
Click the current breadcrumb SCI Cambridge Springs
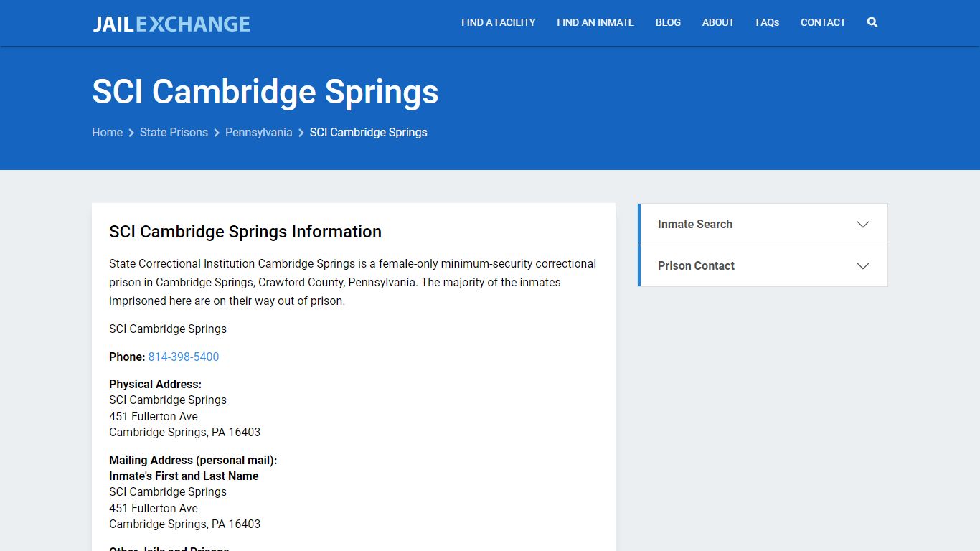point(369,132)
